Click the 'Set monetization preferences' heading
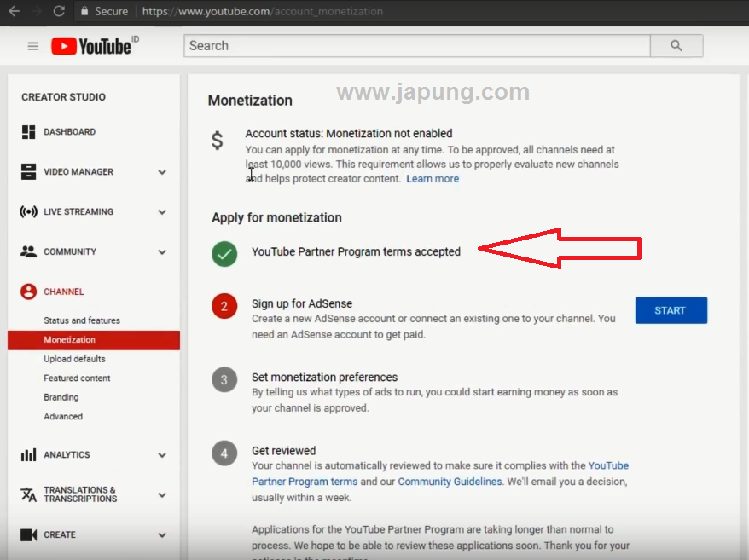 pos(324,377)
